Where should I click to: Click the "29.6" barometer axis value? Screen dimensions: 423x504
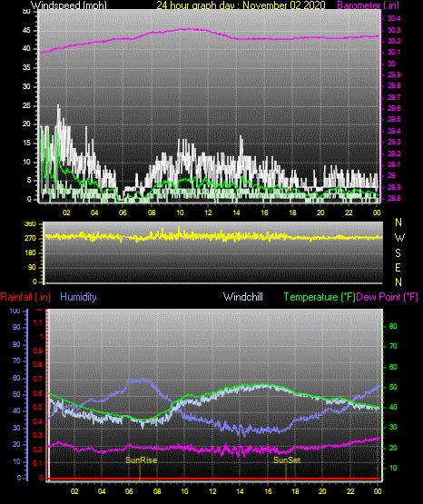[394, 108]
